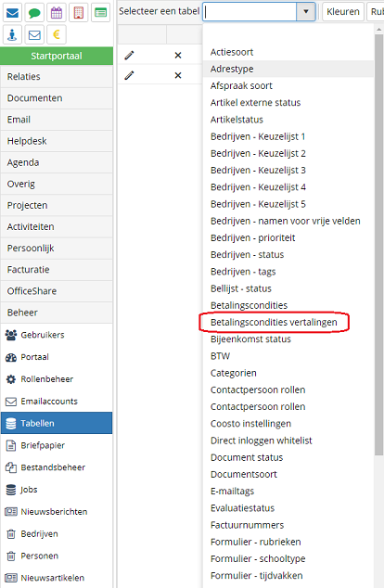Open the blue mail envelope icon
The image size is (384, 588).
12,13
